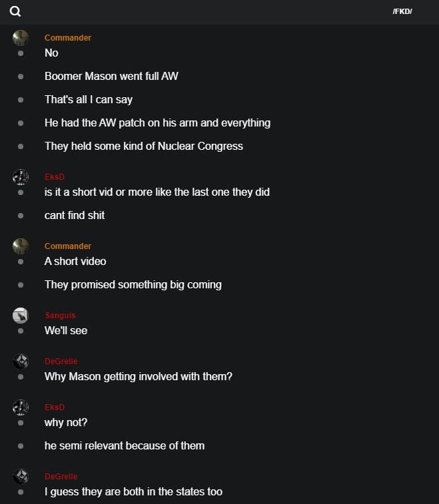The height and width of the screenshot is (504, 439).
Task: Click Sanguis's avatar beside "We'll see"
Action: pos(21,316)
